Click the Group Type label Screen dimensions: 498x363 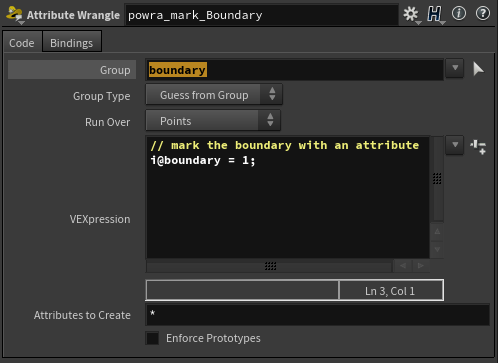click(x=102, y=96)
